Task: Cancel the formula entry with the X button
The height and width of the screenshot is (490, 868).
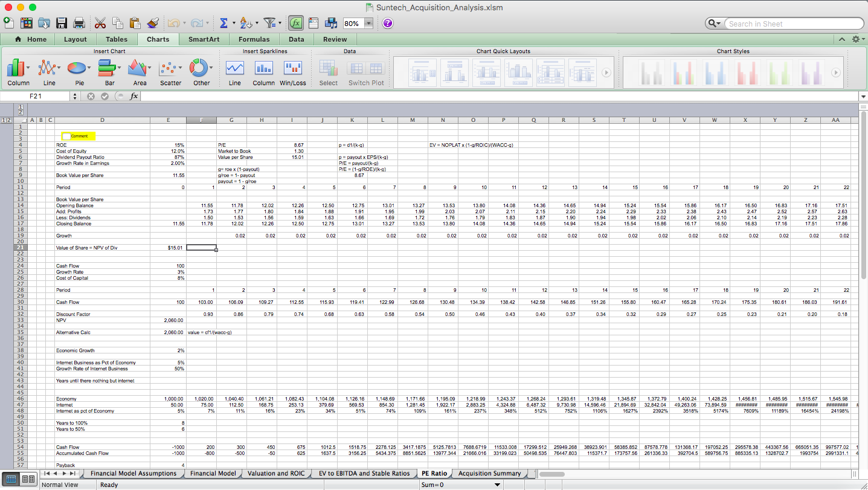Action: 91,95
